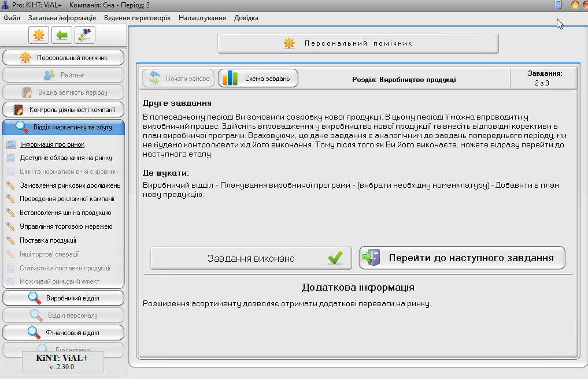Click the pins toolbar icon
The height and width of the screenshot is (379, 588).
[85, 35]
